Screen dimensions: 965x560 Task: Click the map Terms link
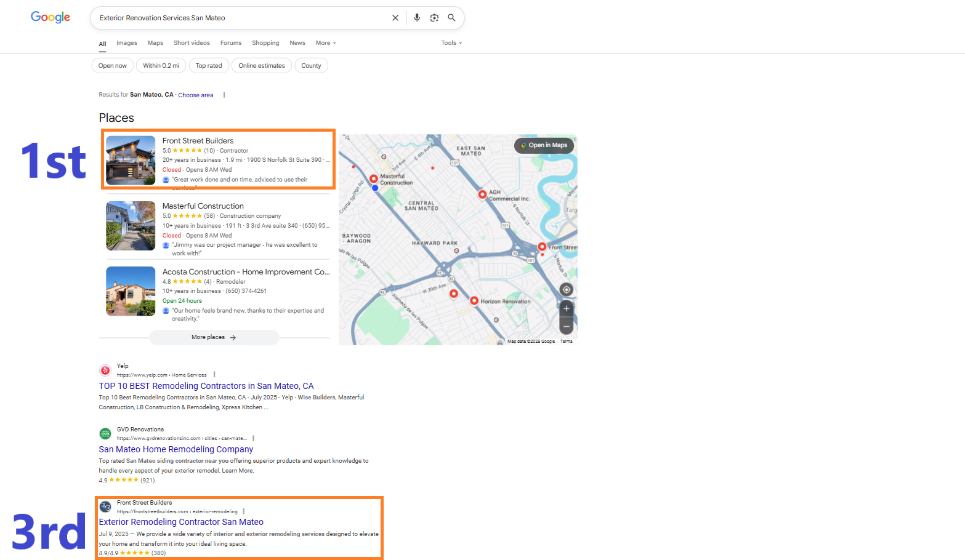point(567,342)
